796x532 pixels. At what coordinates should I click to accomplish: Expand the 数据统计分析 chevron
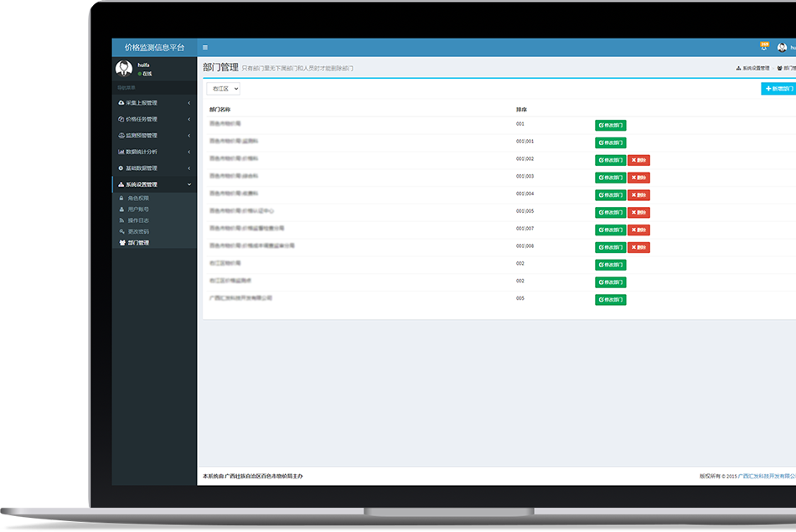(x=189, y=152)
